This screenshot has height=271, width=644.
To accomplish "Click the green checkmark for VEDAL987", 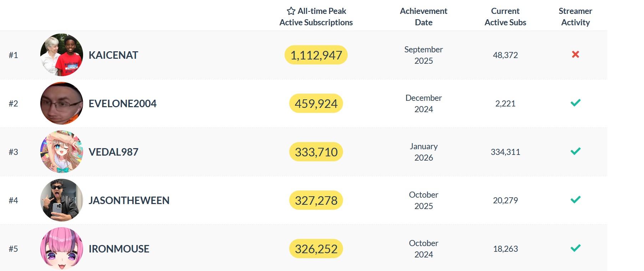I will click(575, 151).
